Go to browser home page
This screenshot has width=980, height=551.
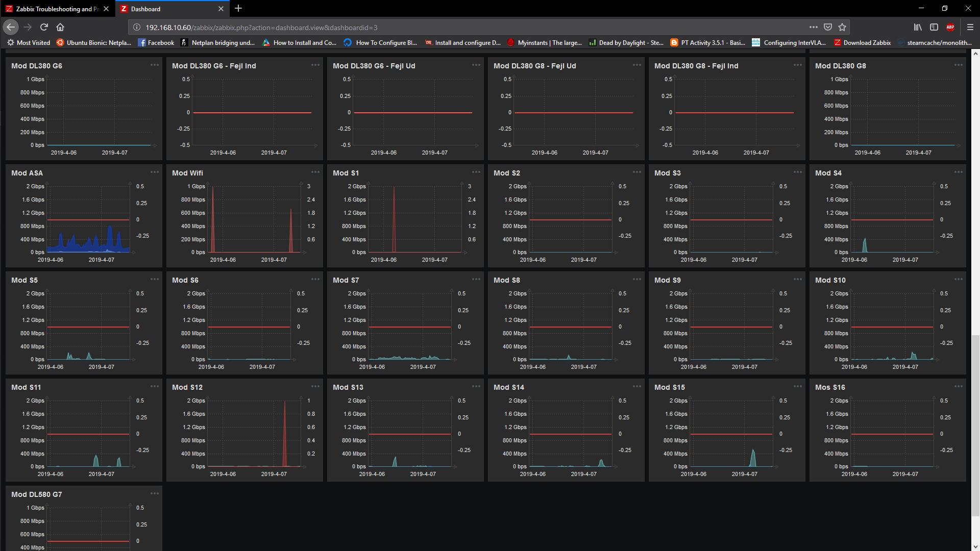(60, 27)
